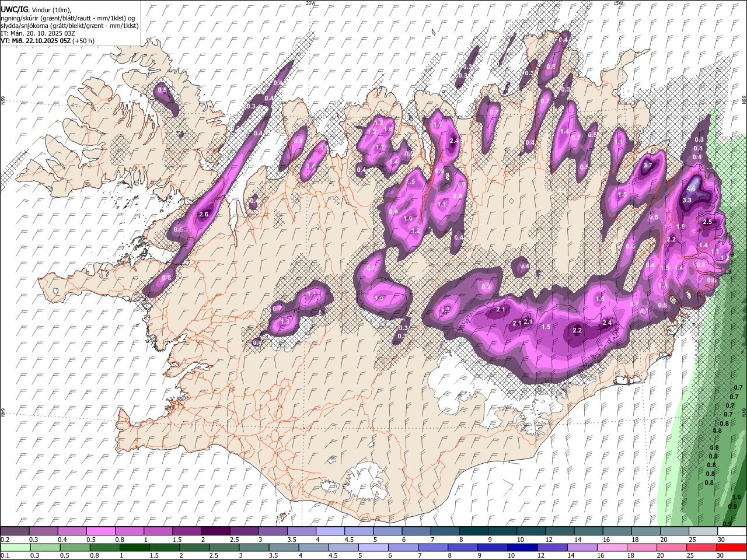Click the 20W longitude label

click(x=310, y=3)
